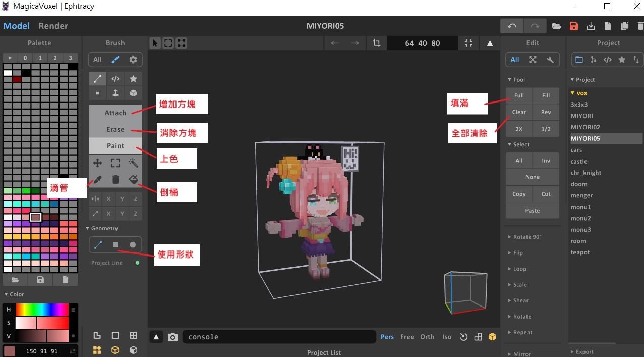Image resolution: width=644 pixels, height=357 pixels.
Task: Select Pers camera mode
Action: point(387,337)
